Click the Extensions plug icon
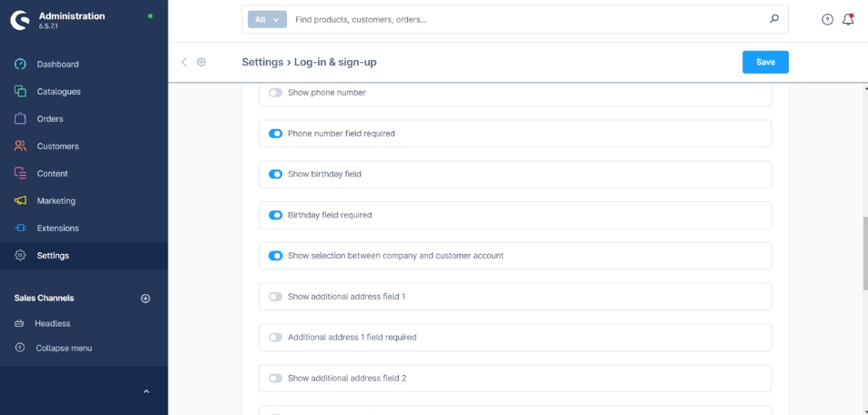 tap(20, 228)
